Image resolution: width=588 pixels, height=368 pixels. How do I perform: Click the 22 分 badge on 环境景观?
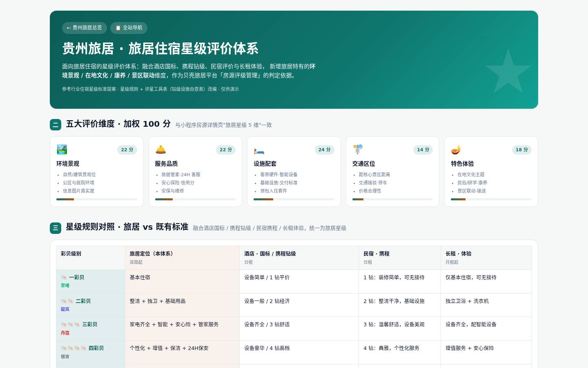[x=127, y=150]
